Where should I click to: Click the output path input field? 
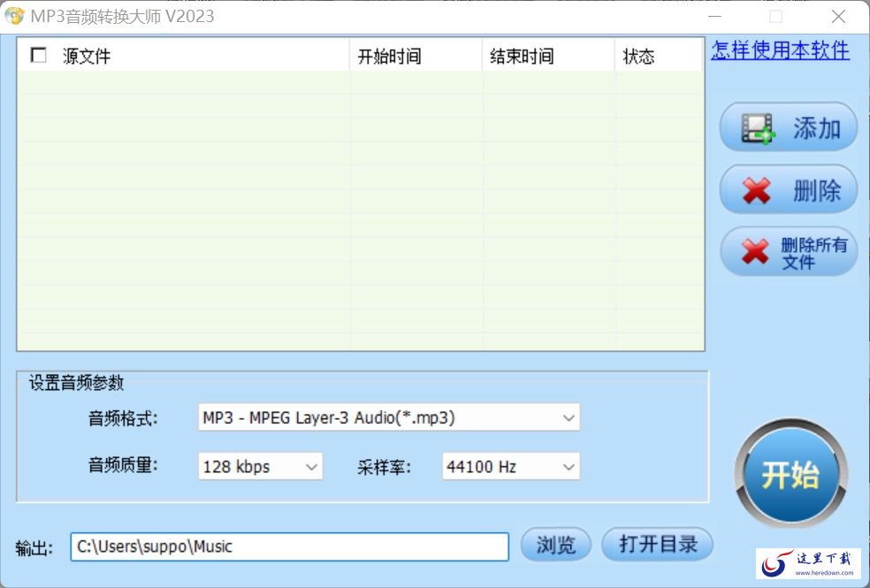click(289, 546)
